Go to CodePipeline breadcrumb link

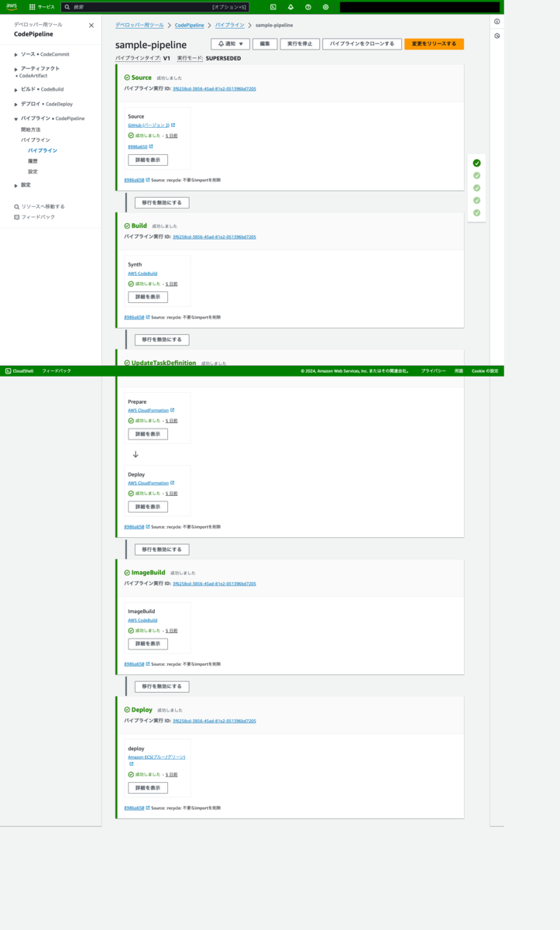click(190, 26)
